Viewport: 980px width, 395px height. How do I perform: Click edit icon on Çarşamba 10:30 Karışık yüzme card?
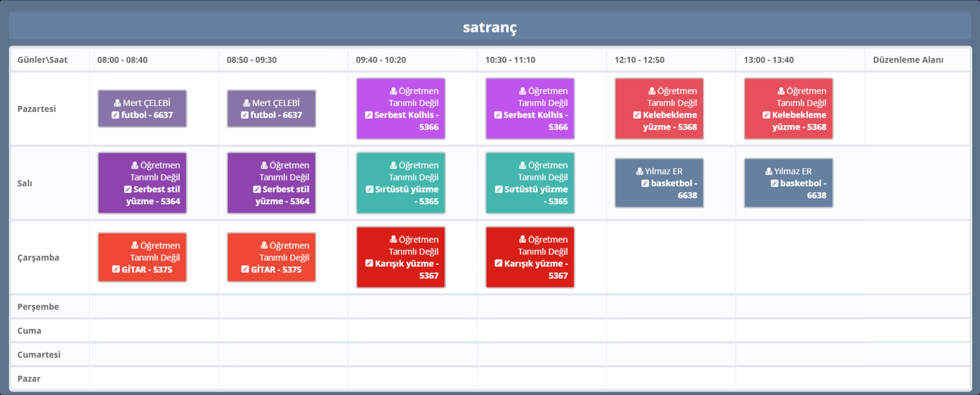(498, 263)
